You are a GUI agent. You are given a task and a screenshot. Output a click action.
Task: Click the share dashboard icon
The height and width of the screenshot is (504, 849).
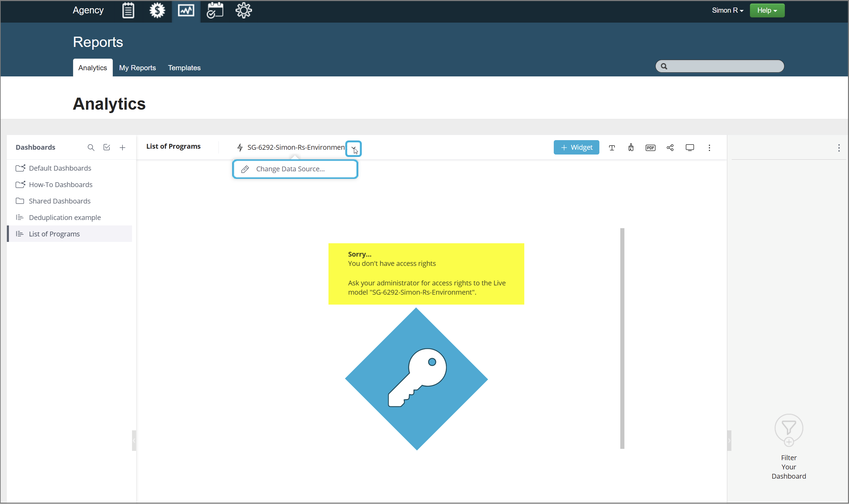pos(670,148)
